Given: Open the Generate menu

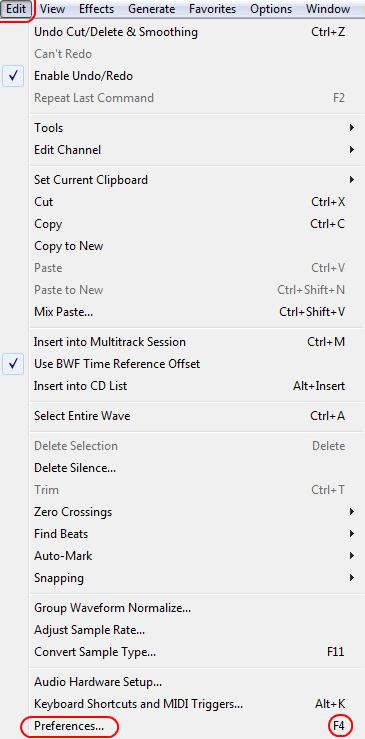Looking at the screenshot, I should pyautogui.click(x=151, y=9).
